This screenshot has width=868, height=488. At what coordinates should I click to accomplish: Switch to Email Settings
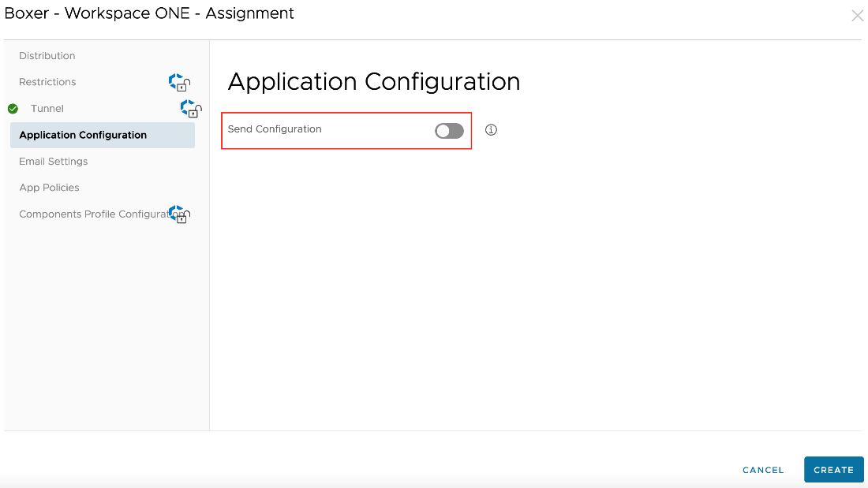[54, 162]
